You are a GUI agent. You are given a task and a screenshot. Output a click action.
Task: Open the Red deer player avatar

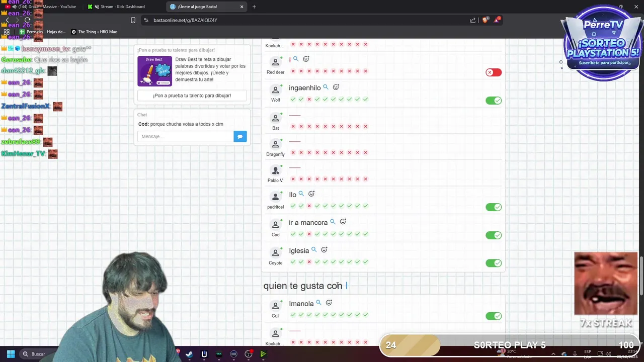(275, 62)
